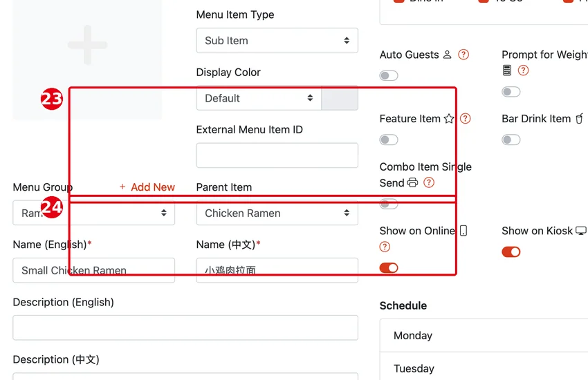
Task: Enable the Feature Item switch
Action: [x=389, y=140]
